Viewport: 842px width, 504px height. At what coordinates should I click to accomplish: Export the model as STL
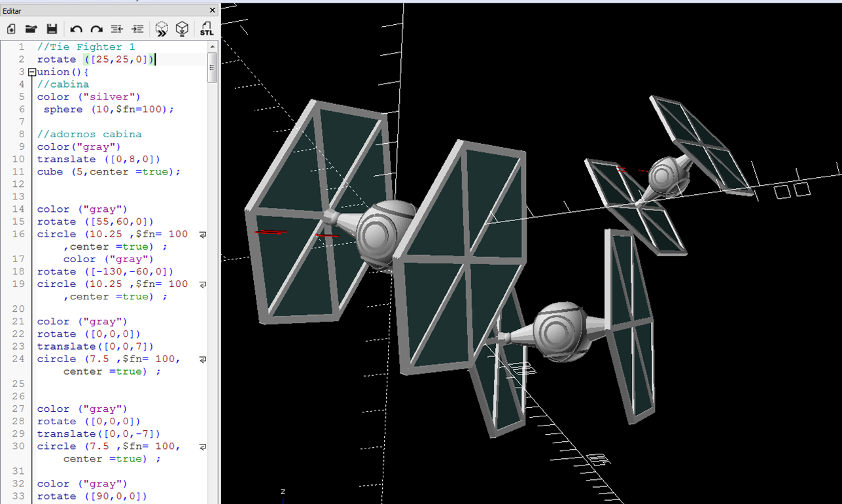(206, 29)
